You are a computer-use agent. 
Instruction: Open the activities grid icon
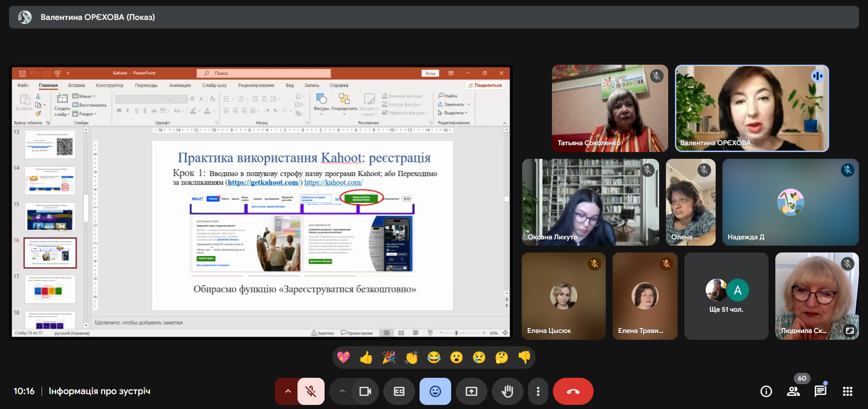(x=848, y=391)
